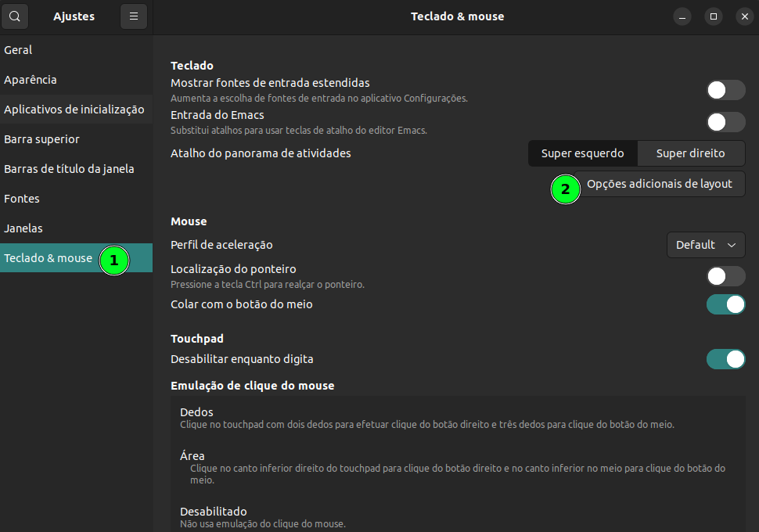Open the 'Default' acceleration profile dropdown

(705, 244)
